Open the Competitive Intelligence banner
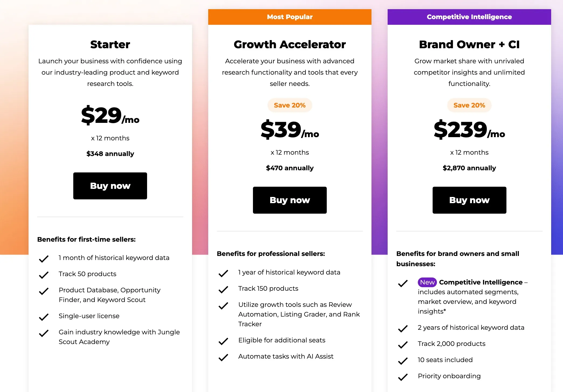Screen dimensions: 563x392 [x=469, y=17]
